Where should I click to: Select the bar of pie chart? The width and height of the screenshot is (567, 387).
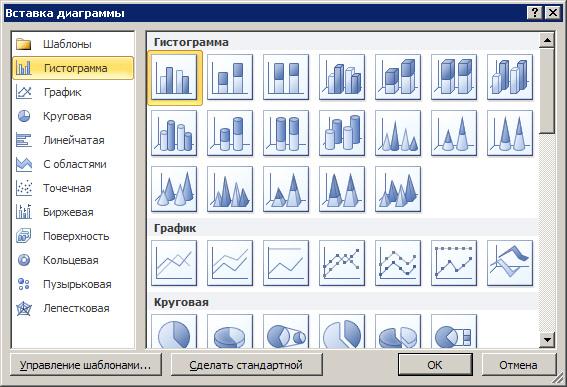(x=454, y=331)
